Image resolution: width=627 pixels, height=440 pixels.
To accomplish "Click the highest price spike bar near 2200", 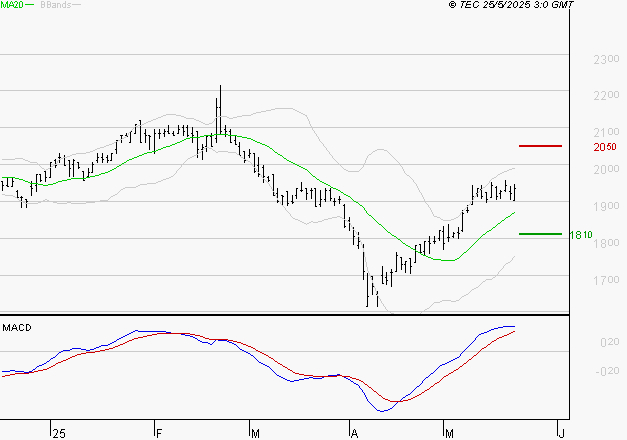I will pos(220,110).
